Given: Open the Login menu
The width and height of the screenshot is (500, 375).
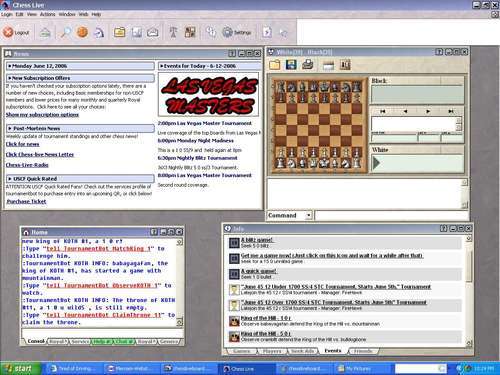Looking at the screenshot, I should tap(7, 14).
